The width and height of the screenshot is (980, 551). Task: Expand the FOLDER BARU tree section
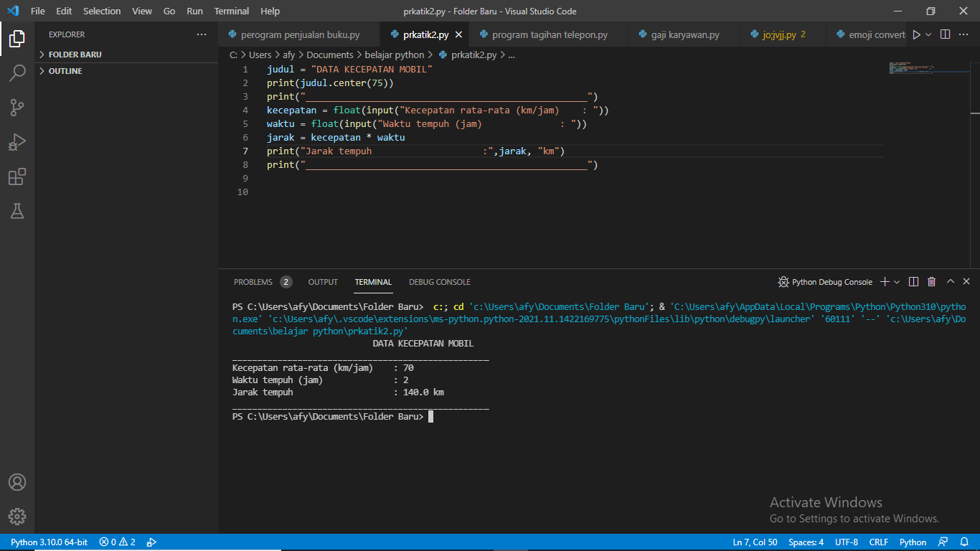pyautogui.click(x=75, y=55)
